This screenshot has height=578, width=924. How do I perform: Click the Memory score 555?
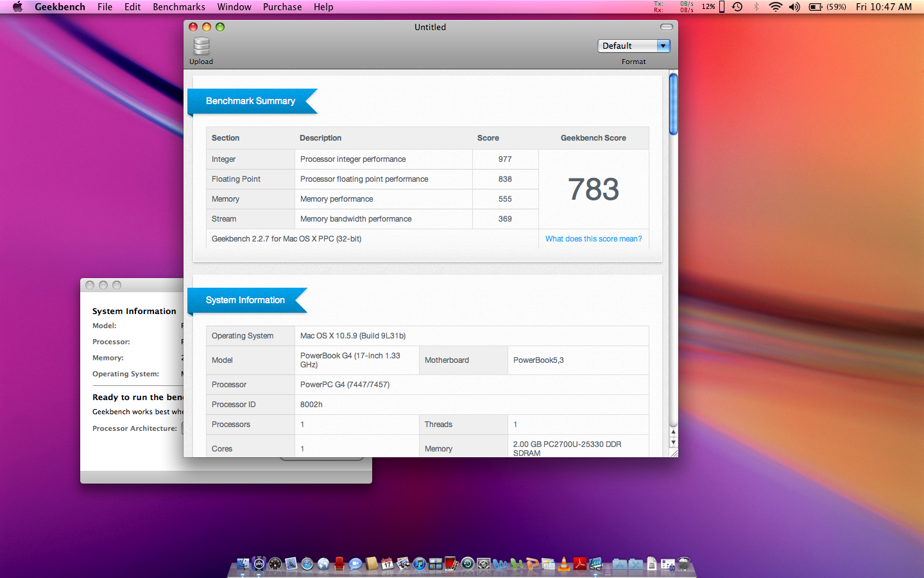click(x=505, y=199)
